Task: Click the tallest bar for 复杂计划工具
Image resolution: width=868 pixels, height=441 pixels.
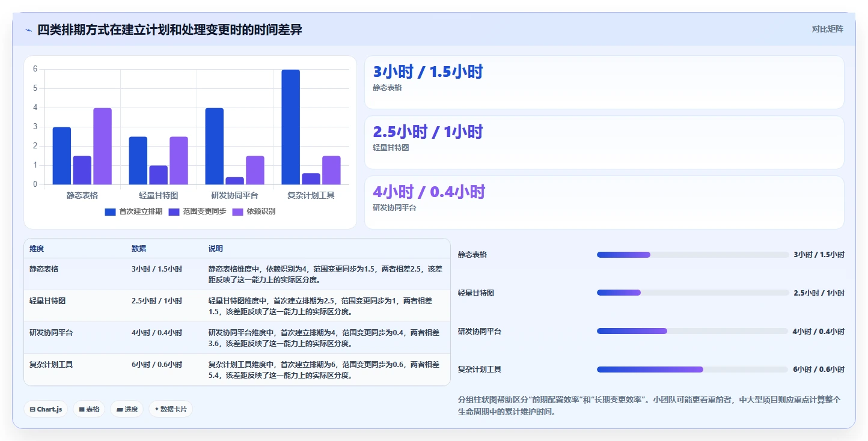Action: 290,127
